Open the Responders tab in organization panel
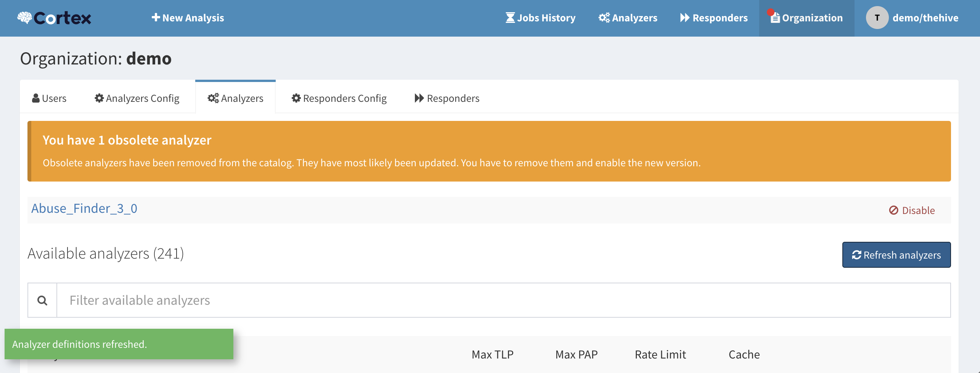The image size is (980, 373). click(447, 98)
